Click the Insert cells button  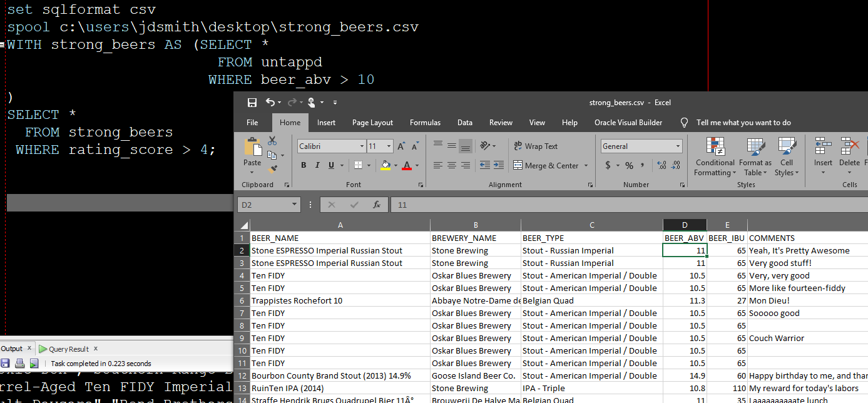[823, 156]
